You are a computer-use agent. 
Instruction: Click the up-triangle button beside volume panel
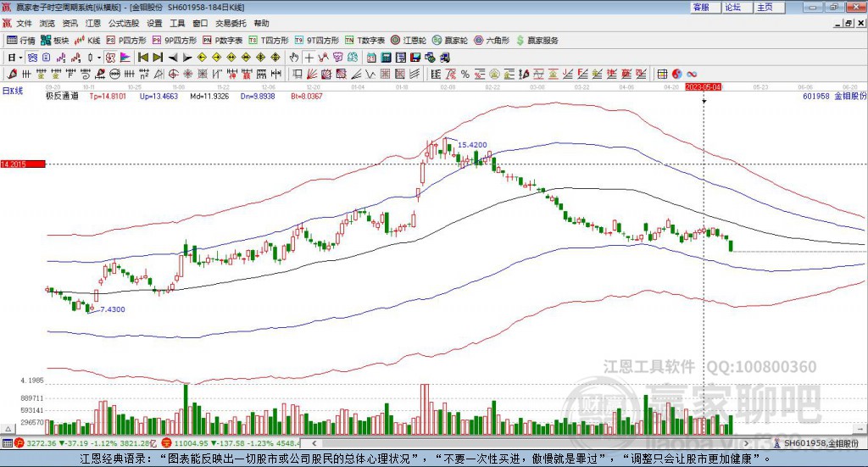[x=8, y=429]
